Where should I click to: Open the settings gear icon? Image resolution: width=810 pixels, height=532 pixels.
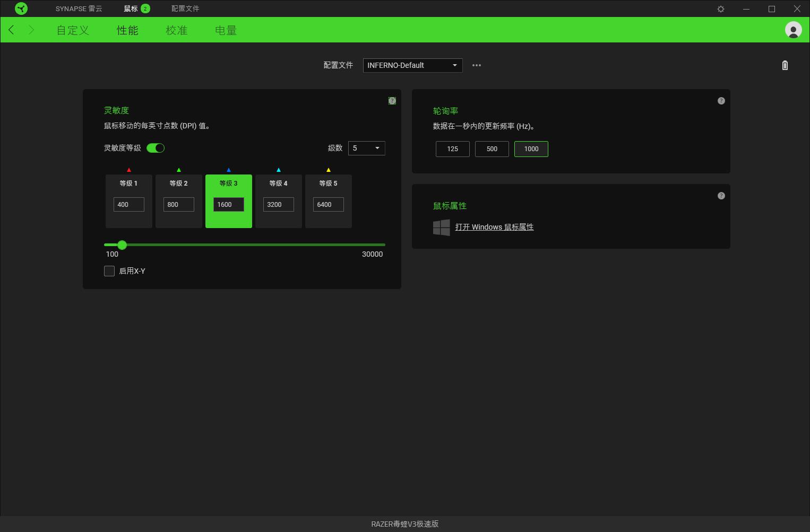pos(721,9)
